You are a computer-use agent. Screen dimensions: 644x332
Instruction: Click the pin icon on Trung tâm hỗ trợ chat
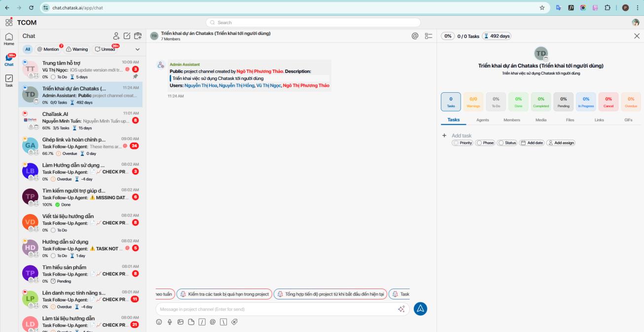click(136, 76)
